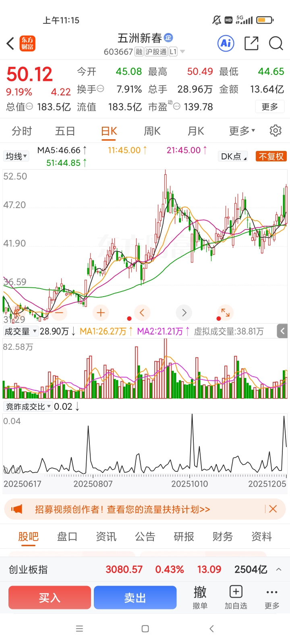Open the 资料 tab
Viewport: 290px width, 644px height.
[x=261, y=537]
